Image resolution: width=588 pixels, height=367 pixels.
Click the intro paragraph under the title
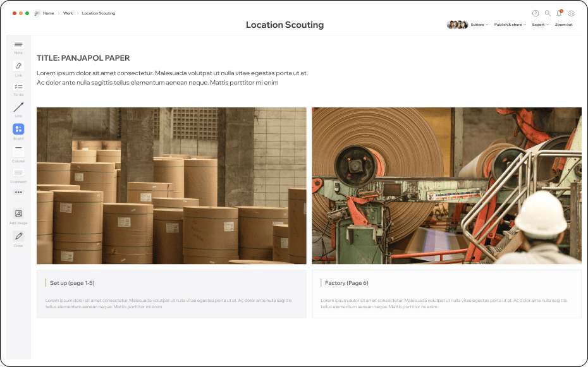point(172,78)
